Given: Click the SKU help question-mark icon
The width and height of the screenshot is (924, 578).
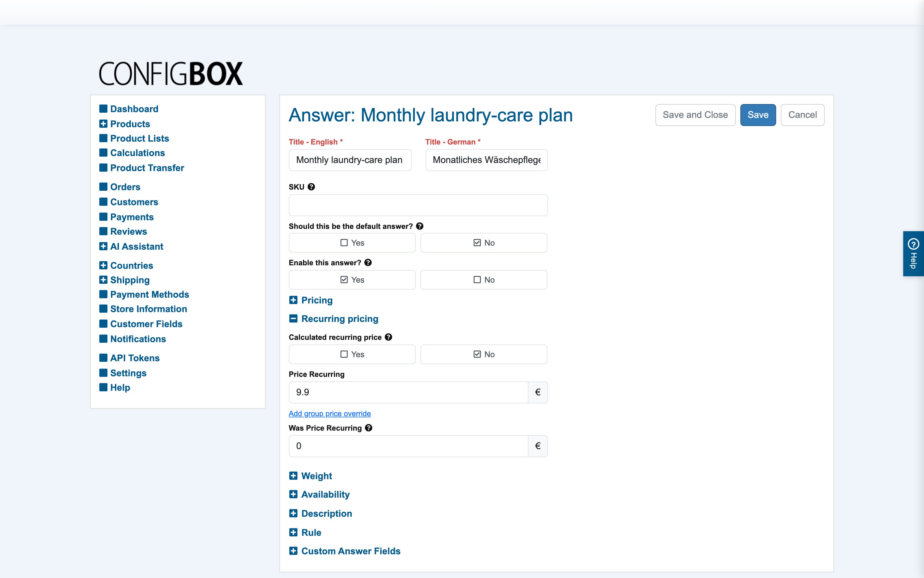Looking at the screenshot, I should pos(311,187).
